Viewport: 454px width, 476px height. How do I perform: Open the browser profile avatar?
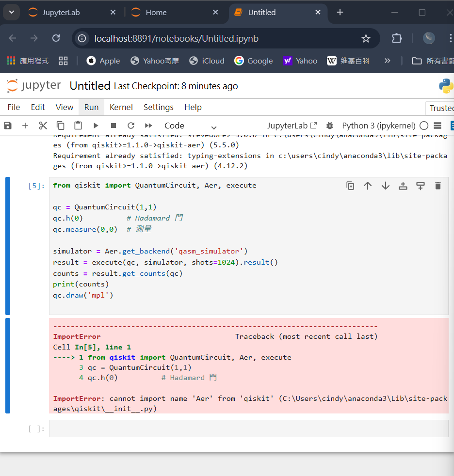tap(429, 38)
